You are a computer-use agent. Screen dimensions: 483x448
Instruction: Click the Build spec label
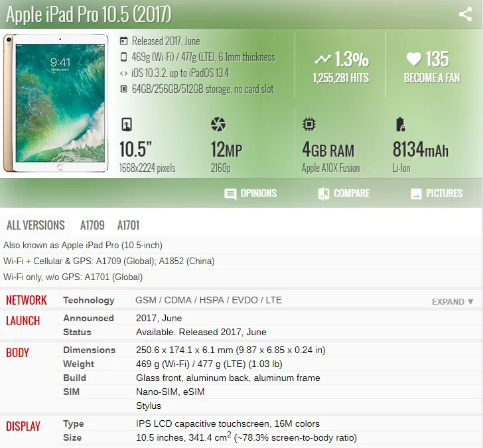pyautogui.click(x=74, y=378)
